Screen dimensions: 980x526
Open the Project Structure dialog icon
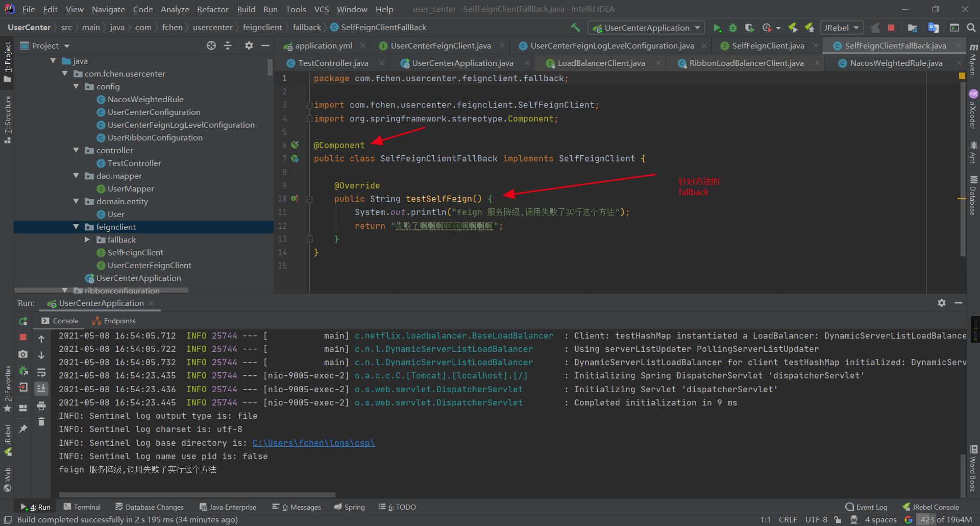tap(913, 28)
